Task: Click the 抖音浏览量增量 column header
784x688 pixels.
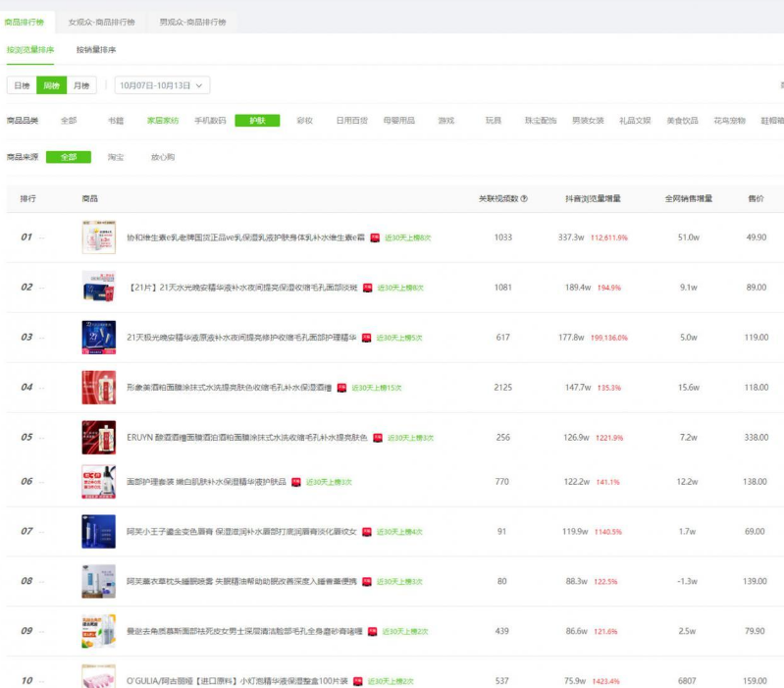Action: pyautogui.click(x=593, y=198)
